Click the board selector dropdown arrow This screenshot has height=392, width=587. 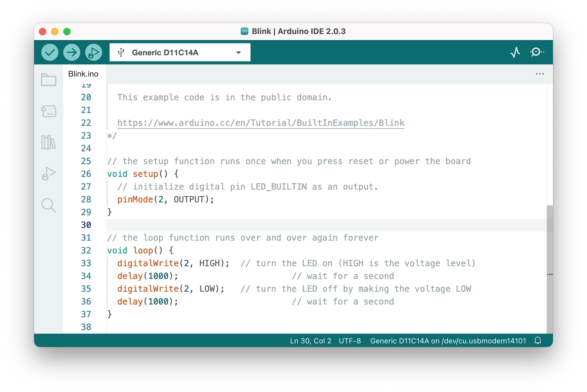238,53
